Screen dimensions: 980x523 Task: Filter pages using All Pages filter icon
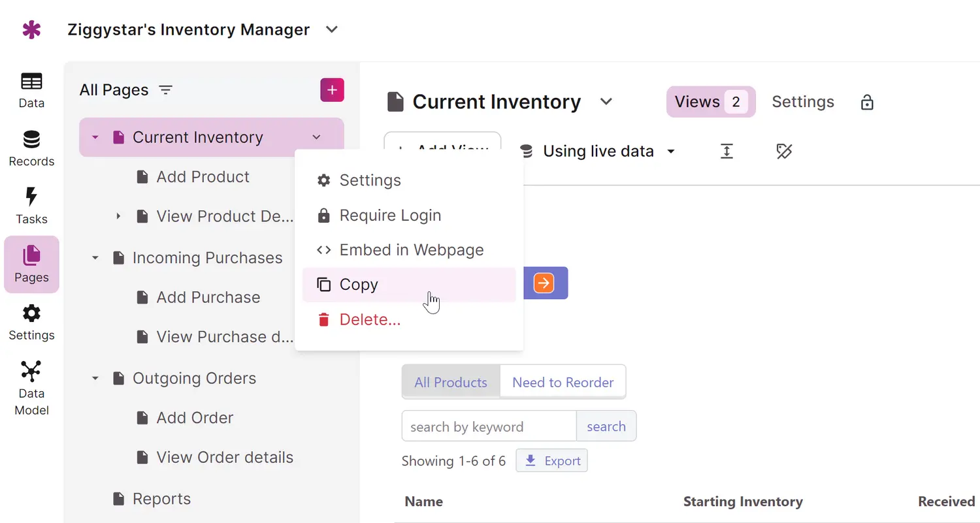point(167,90)
